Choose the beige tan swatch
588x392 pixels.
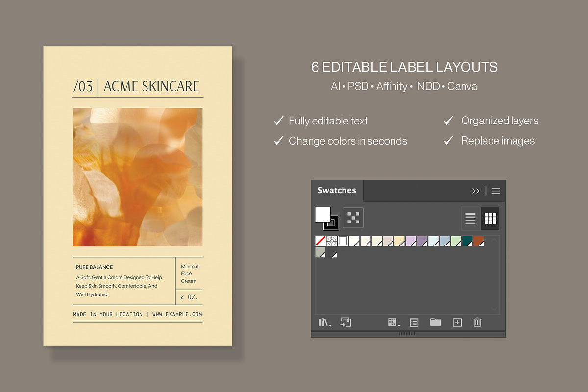[388, 241]
